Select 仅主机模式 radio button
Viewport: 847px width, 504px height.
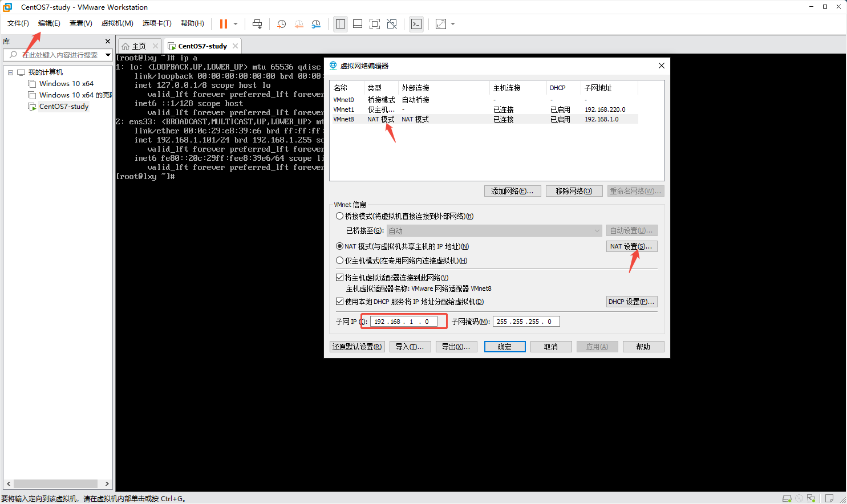339,261
